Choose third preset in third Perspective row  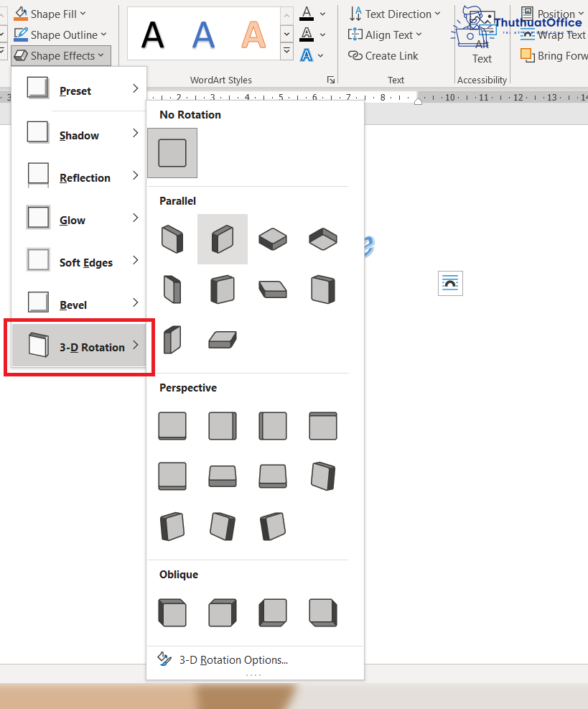pos(273,527)
